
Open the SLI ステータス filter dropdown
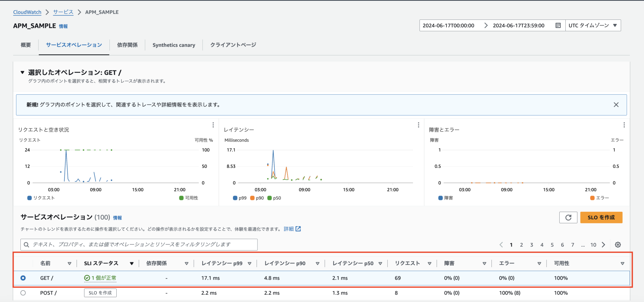[x=132, y=263]
